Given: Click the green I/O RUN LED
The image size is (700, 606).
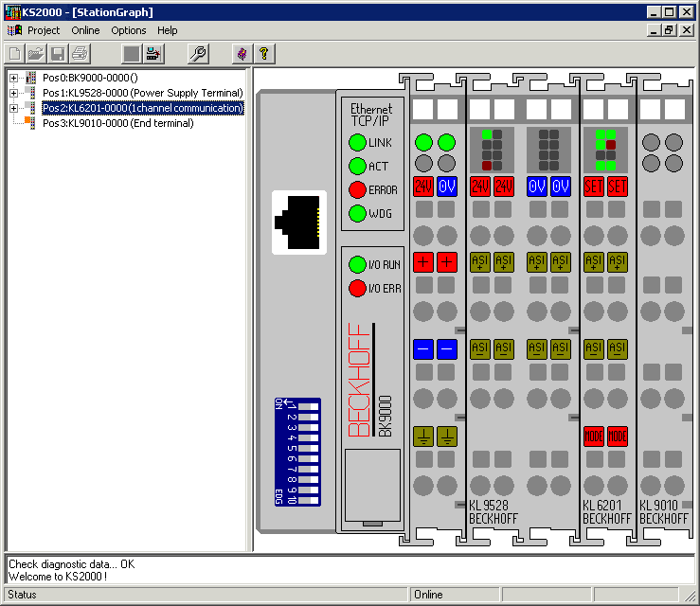Looking at the screenshot, I should click(x=357, y=264).
